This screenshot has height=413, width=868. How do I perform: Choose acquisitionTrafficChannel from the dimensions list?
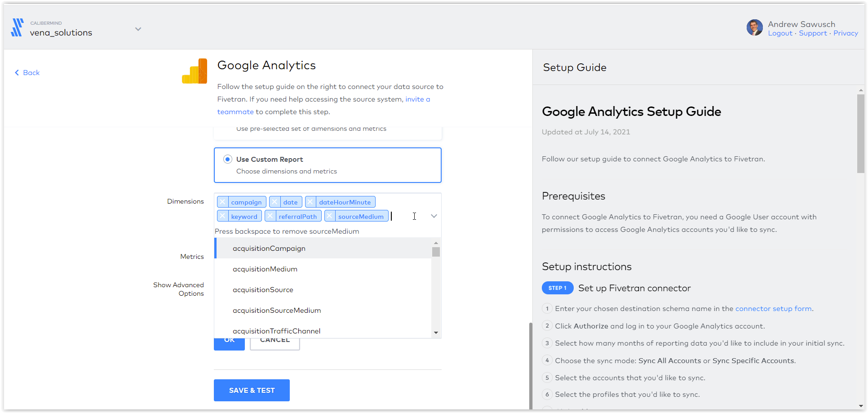click(323, 330)
